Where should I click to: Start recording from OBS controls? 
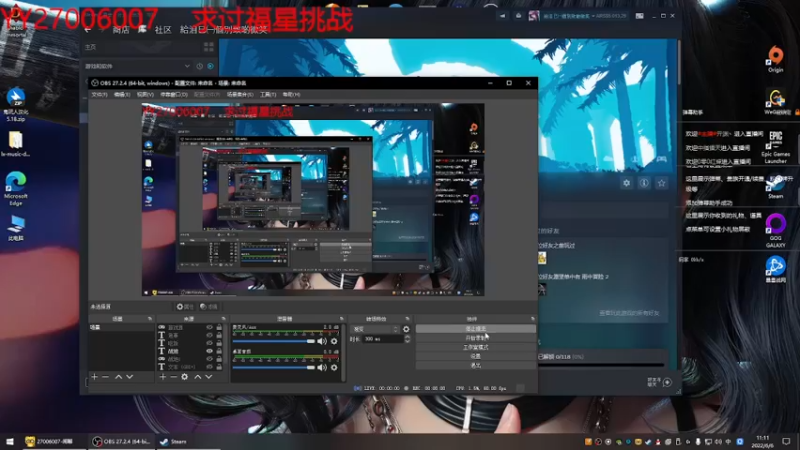[x=476, y=338]
